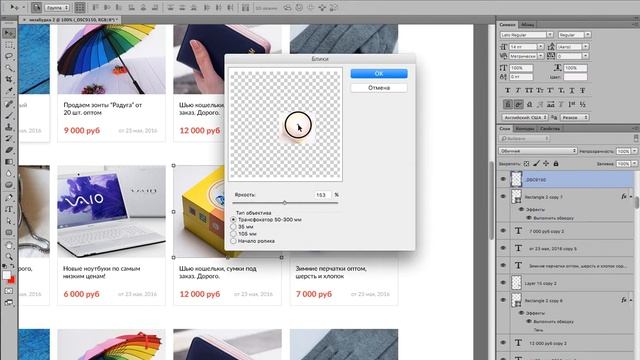Screen dimensions: 640x360
Task: Select the Pen tool
Action: pos(9,198)
